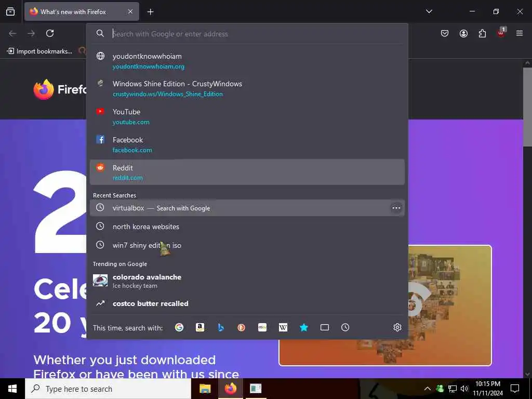Search open tabs with the tab icon
The image size is (532, 399).
[x=325, y=327]
